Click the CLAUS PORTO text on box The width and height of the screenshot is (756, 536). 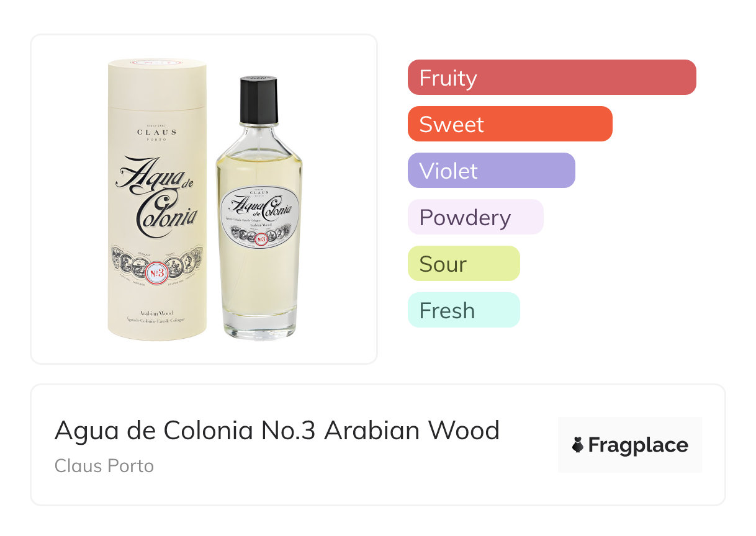point(157,132)
